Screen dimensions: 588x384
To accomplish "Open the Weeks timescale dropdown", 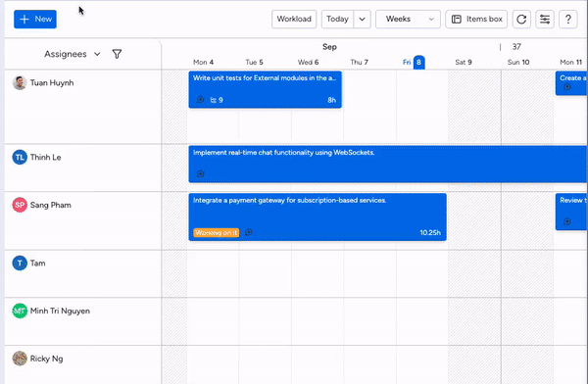I will pos(408,20).
